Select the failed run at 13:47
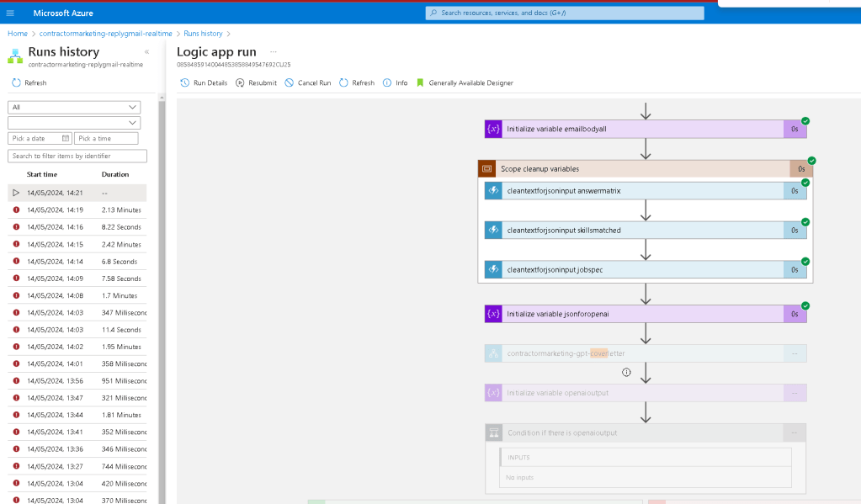861x504 pixels. pyautogui.click(x=77, y=397)
